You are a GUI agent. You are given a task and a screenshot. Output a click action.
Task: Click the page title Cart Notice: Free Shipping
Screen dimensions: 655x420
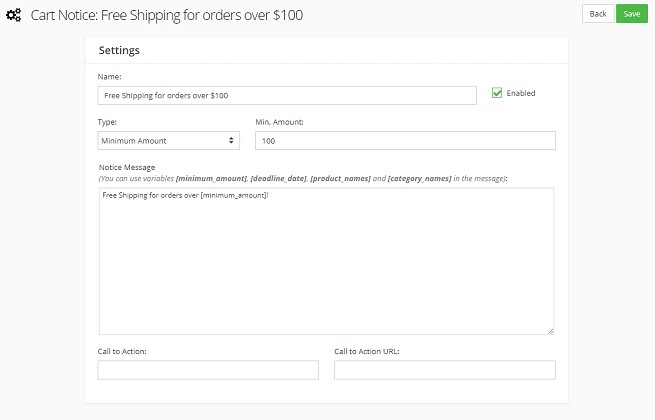(167, 15)
